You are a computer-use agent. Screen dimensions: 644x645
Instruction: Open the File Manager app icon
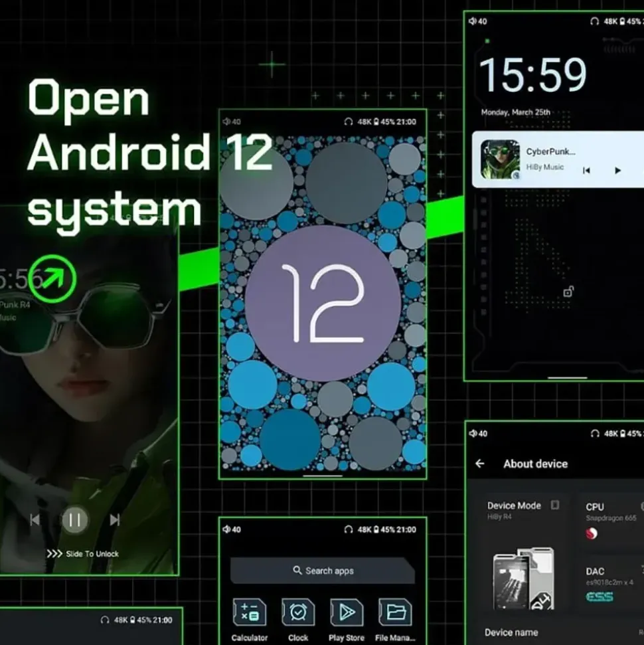395,613
